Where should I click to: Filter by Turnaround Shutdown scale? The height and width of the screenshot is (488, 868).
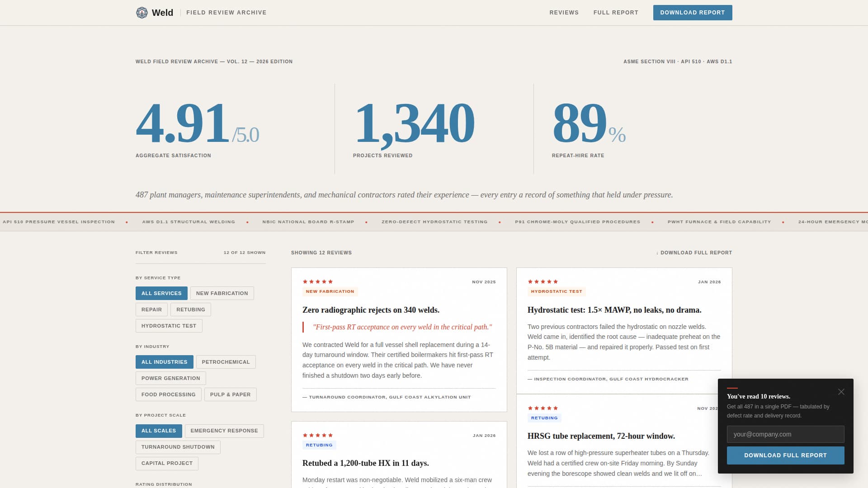[x=178, y=447]
